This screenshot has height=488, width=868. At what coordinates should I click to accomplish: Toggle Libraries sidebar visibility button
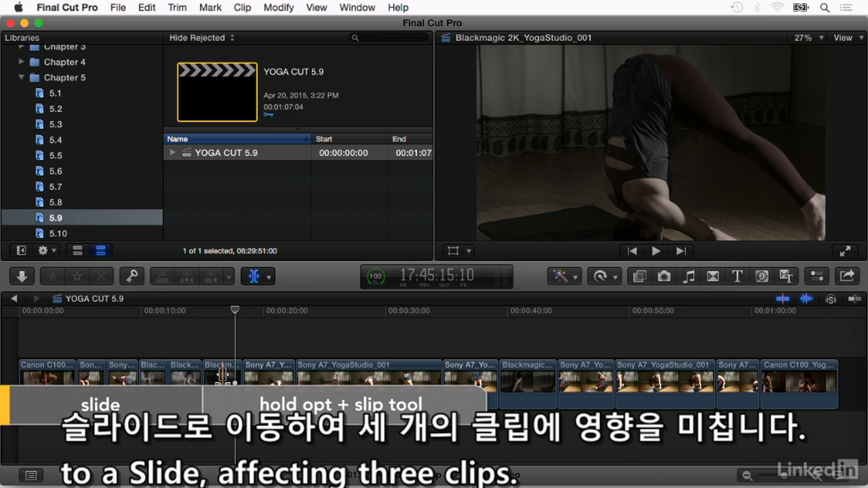[x=21, y=251]
